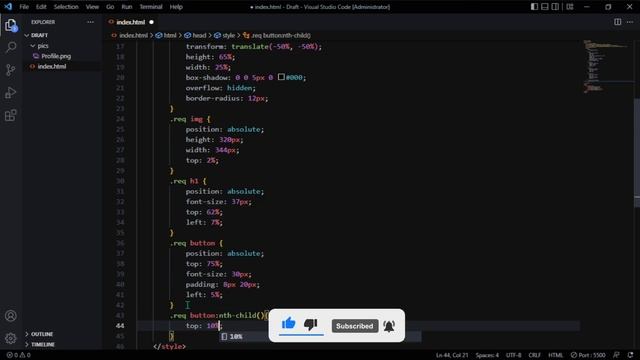The width and height of the screenshot is (640, 360).
Task: Expand the OUTLINE section
Action: (42, 334)
